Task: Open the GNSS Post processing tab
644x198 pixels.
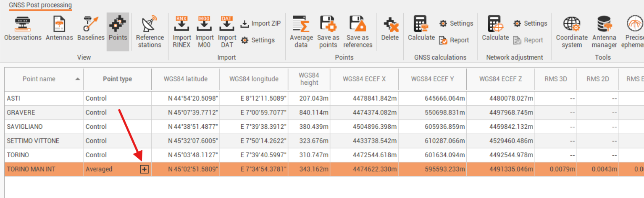Action: pyautogui.click(x=40, y=5)
